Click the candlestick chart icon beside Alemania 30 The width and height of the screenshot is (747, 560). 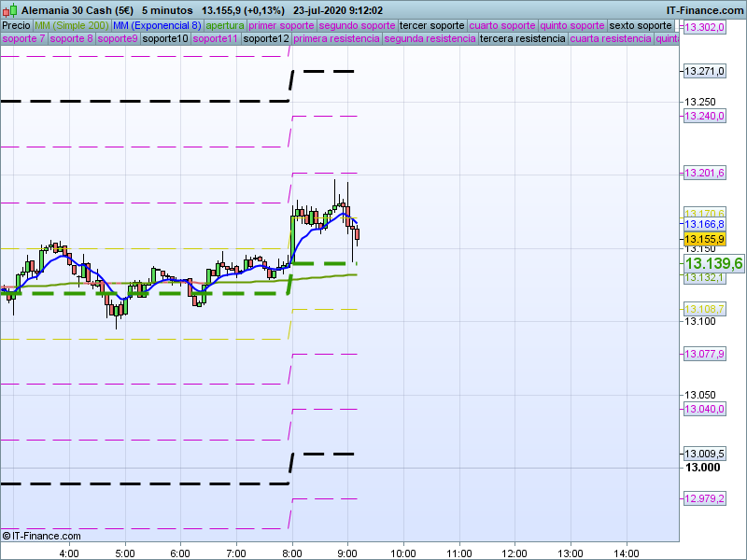[x=10, y=10]
